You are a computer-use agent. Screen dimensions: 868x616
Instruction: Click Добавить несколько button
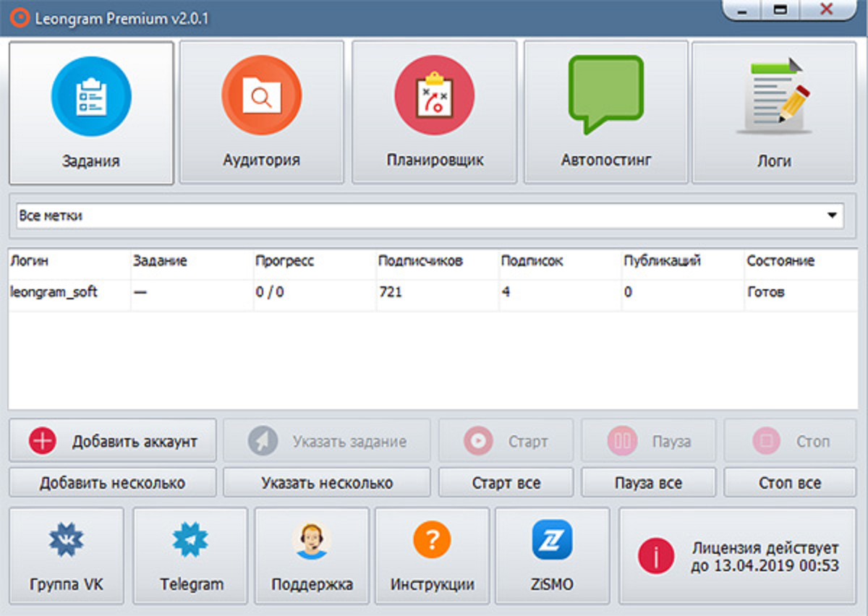tap(113, 483)
